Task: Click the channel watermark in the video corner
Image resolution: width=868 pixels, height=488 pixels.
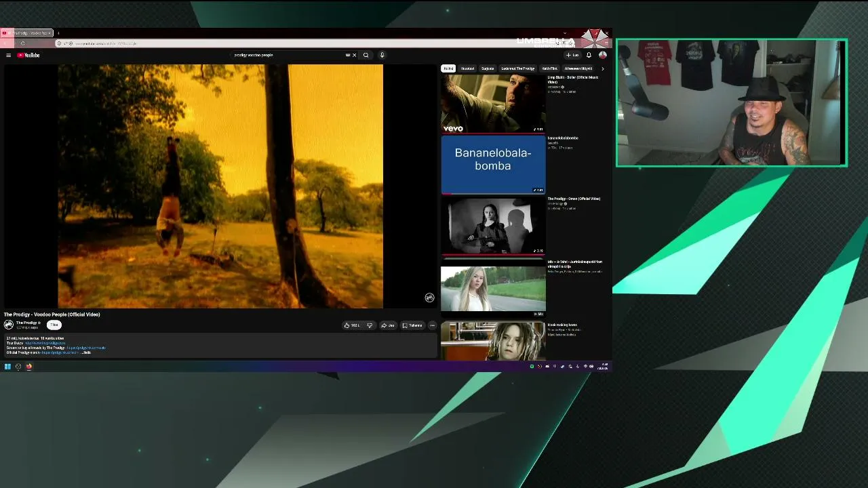Action: coord(429,298)
